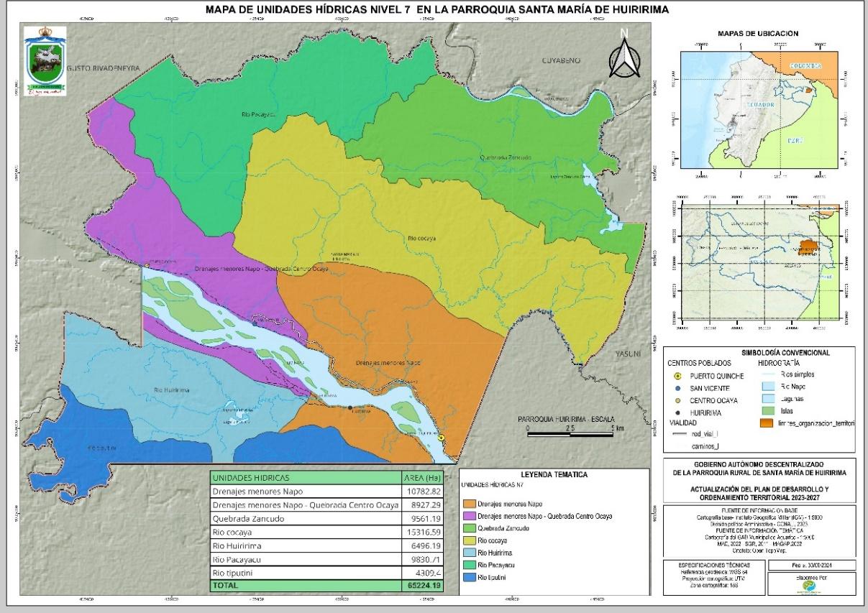Select the purple Quebrada Centro Ocaya swatch
This screenshot has width=868, height=613.
[x=471, y=516]
